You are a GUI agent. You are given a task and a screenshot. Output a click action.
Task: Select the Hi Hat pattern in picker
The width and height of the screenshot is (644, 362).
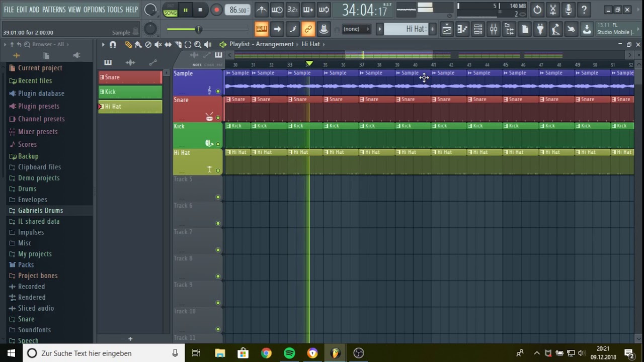(130, 107)
